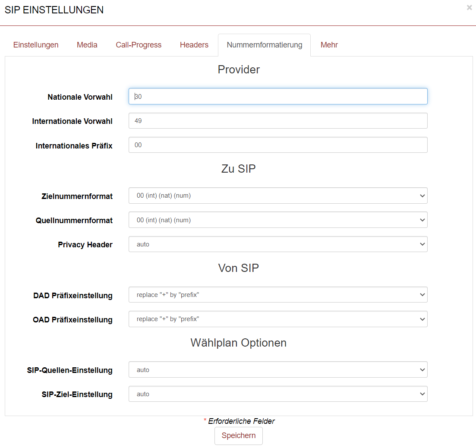Expand the SIP-Quellen-Einstellung dropdown
The width and height of the screenshot is (476, 448).
[278, 370]
